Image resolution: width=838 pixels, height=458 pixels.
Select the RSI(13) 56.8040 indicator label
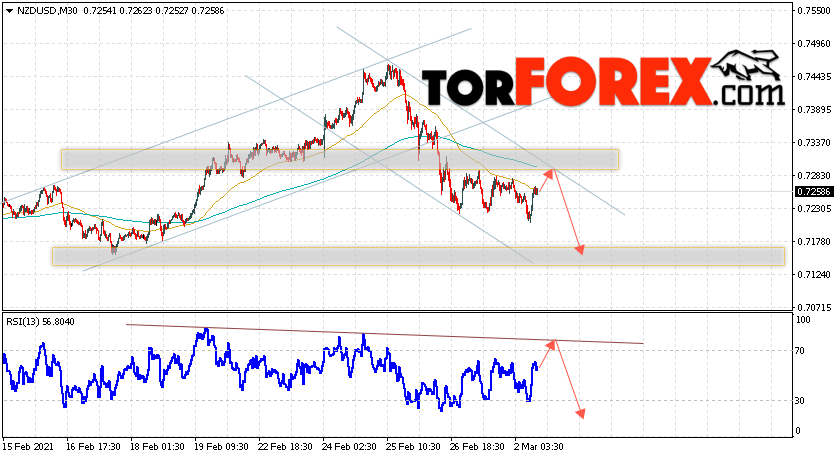pyautogui.click(x=41, y=322)
